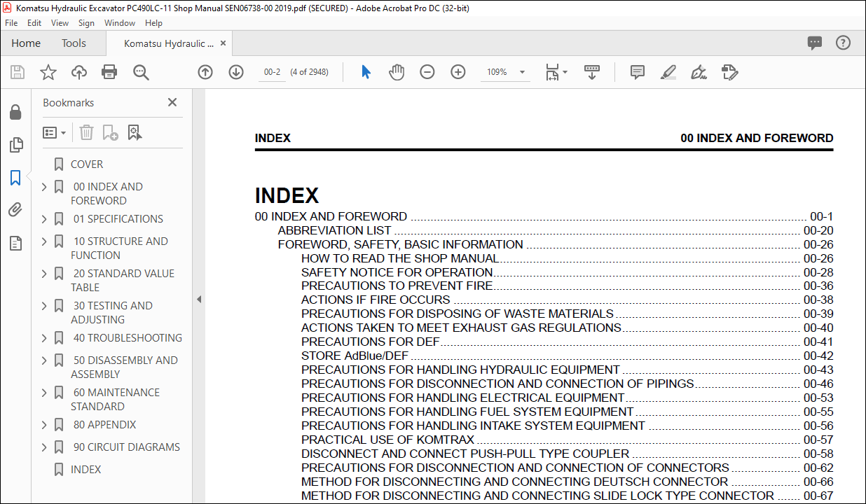Zoom out with the minus button
Viewport: 866px width, 504px height.
pyautogui.click(x=427, y=72)
